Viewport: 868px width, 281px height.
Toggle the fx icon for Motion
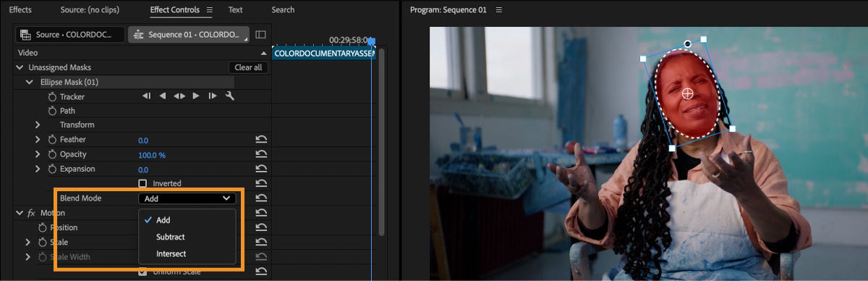tap(31, 213)
